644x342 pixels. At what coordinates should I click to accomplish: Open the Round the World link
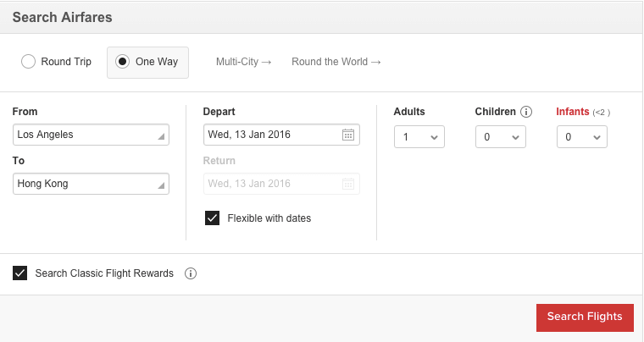coord(336,62)
